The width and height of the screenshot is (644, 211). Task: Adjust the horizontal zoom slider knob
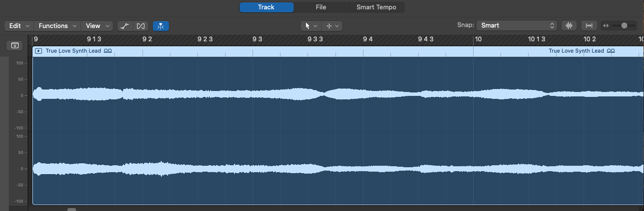pos(624,26)
